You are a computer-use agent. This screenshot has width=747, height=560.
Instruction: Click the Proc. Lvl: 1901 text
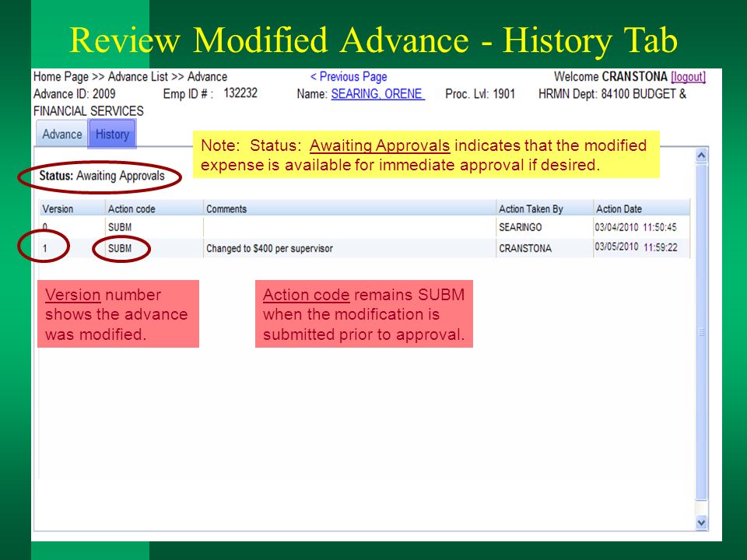point(480,94)
